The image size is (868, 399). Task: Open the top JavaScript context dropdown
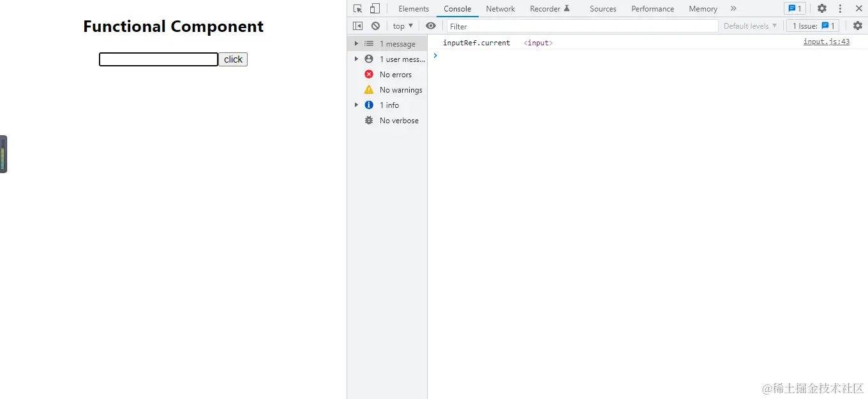403,26
